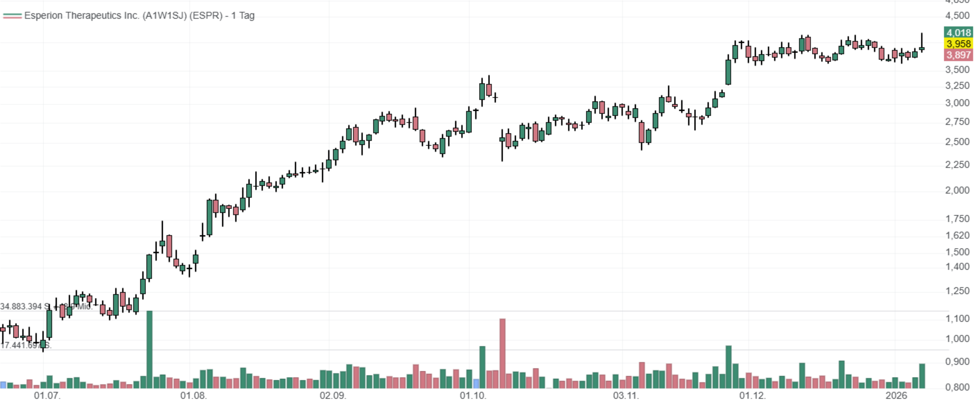This screenshot has height=405, width=980.
Task: Click the blue volume bar near 01.10.
Action: [x=476, y=383]
